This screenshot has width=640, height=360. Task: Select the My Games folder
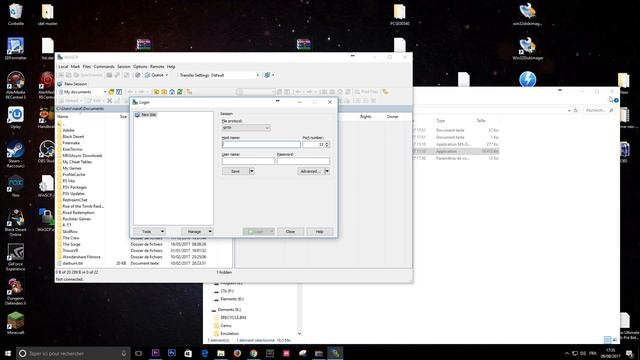point(72,168)
